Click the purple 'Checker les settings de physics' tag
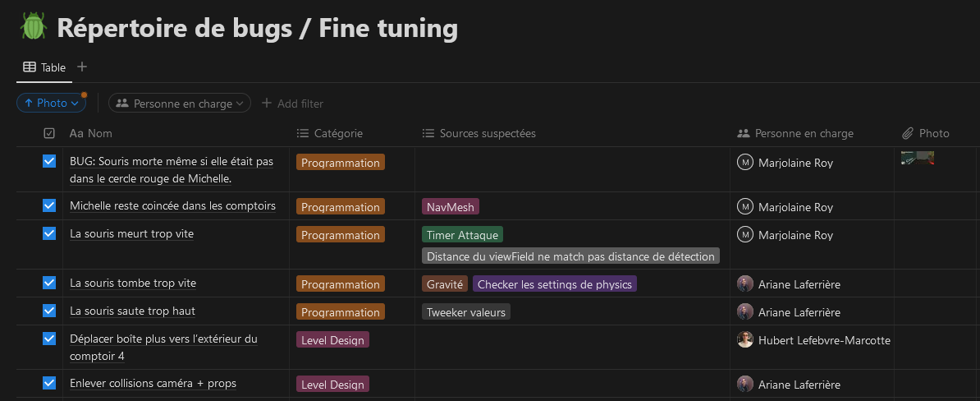The image size is (980, 401). (x=554, y=284)
